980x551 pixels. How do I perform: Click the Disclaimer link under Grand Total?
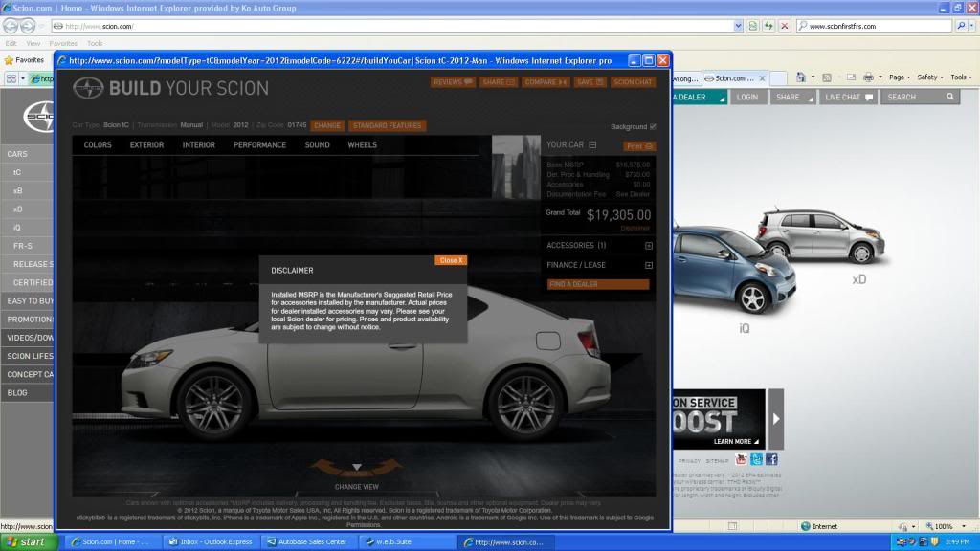coord(635,228)
